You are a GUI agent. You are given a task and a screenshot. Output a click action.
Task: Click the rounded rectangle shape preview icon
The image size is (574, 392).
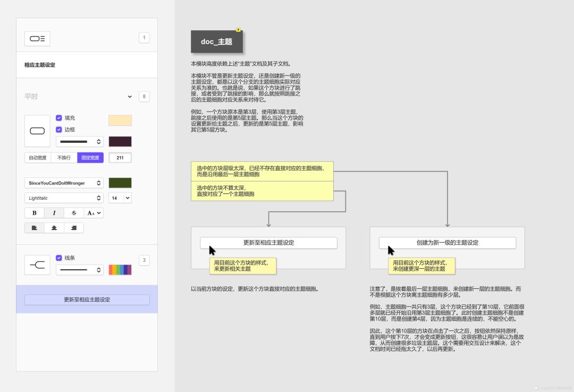click(37, 130)
